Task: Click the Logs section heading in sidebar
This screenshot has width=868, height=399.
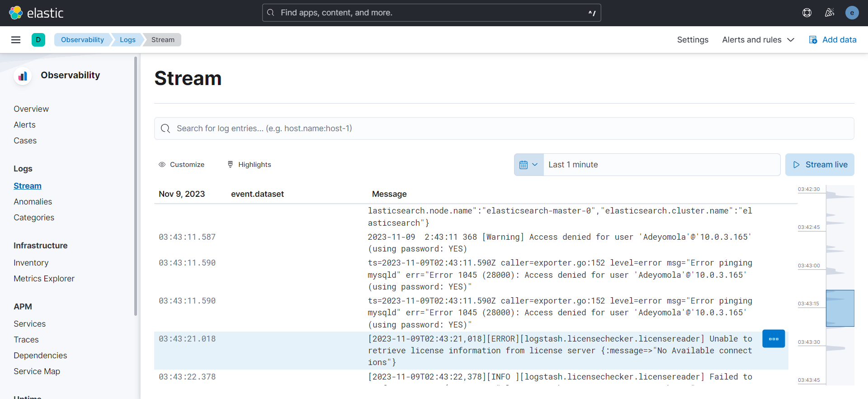Action: tap(23, 169)
